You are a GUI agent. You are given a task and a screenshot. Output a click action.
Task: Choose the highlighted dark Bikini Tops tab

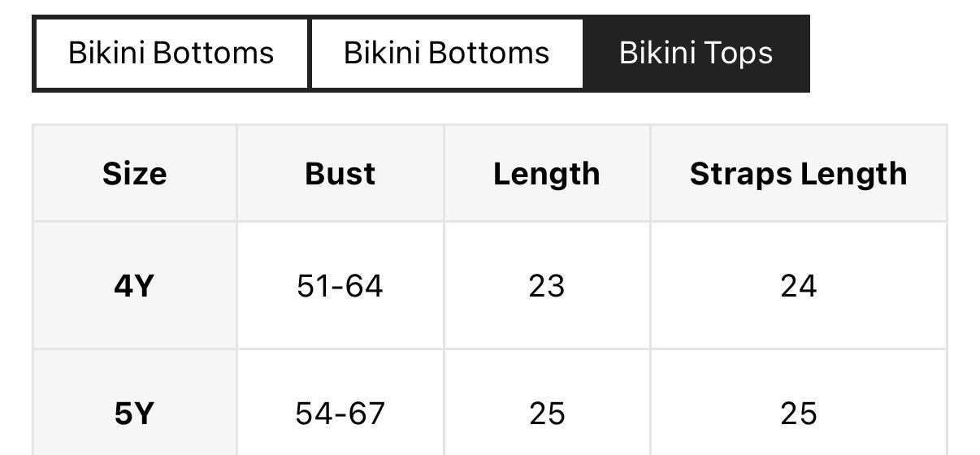(x=696, y=54)
